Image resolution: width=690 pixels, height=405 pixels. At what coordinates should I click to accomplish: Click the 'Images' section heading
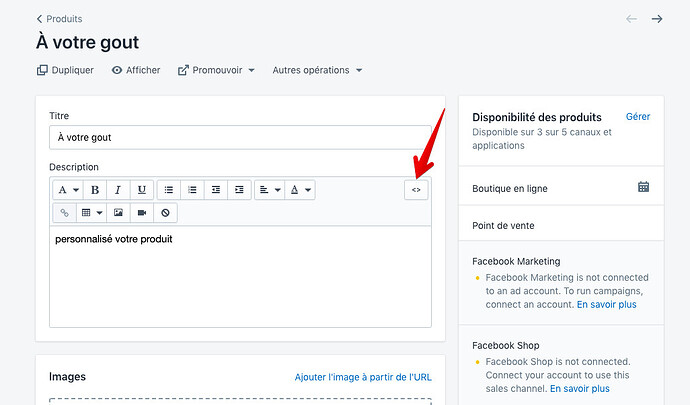click(67, 377)
